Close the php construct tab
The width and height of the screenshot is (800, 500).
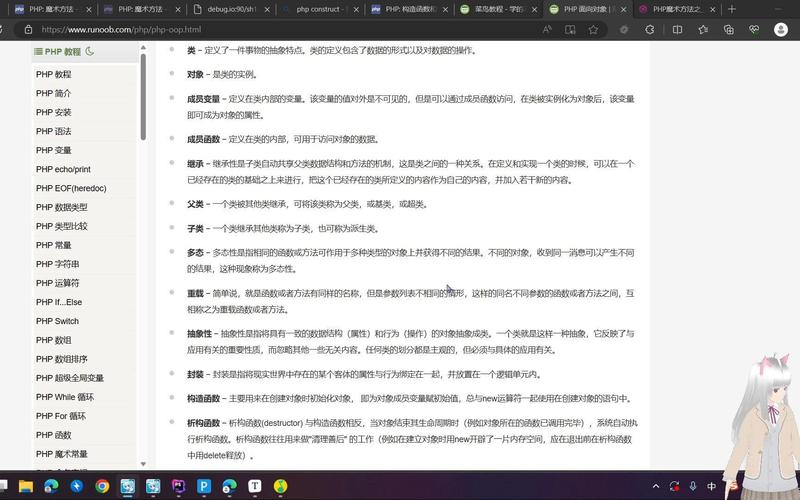(356, 9)
